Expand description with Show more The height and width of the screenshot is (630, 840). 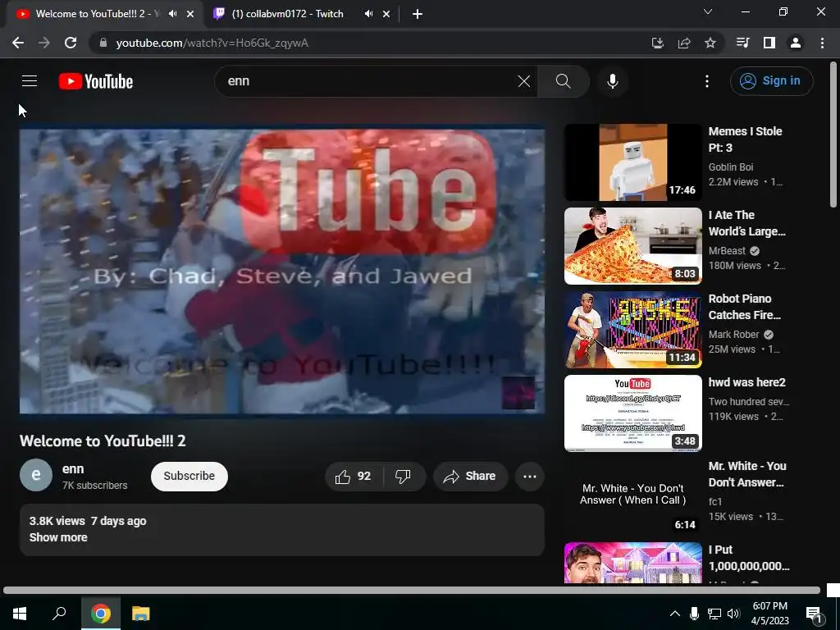point(58,537)
